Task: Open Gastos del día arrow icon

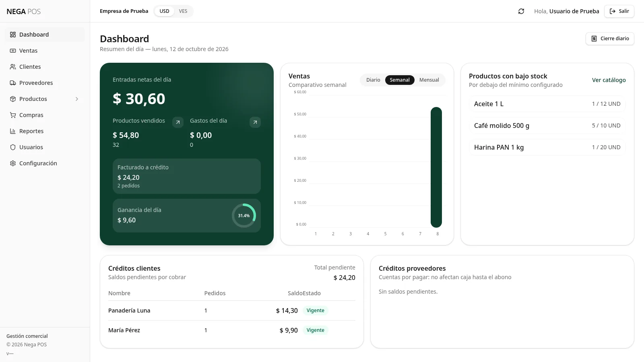Action: pyautogui.click(x=255, y=122)
